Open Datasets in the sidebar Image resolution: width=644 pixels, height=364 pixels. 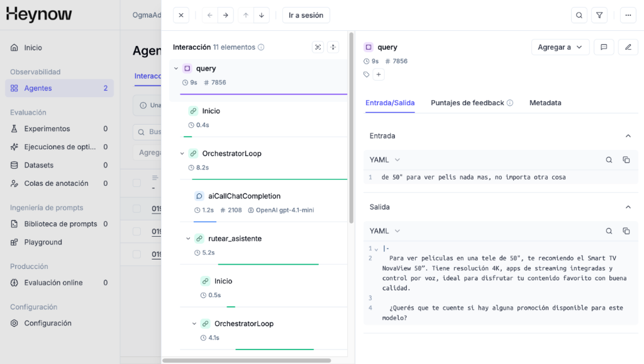click(x=39, y=165)
